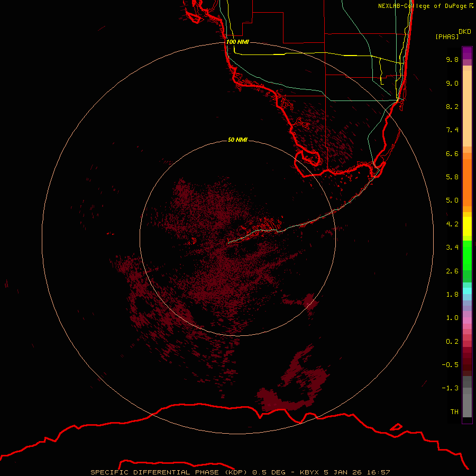Click the 3.4 value on the color scale
This screenshot has height=476, width=476.
[x=452, y=248]
